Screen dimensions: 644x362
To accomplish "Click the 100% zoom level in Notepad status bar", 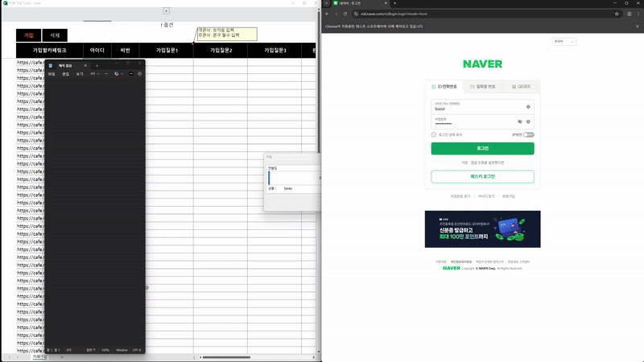I will click(105, 350).
